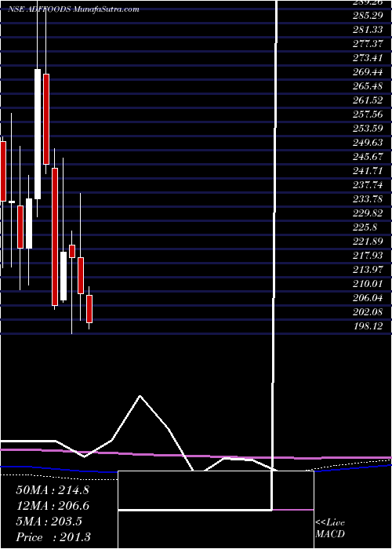Click the 229.82 price axis label
Screen dimensions: 392x549
click(x=368, y=213)
